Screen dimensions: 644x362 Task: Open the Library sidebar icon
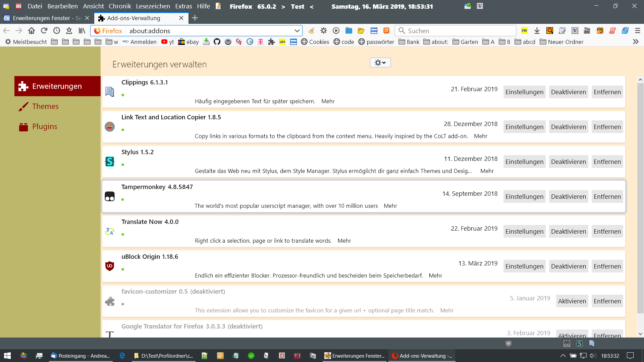pos(82,31)
